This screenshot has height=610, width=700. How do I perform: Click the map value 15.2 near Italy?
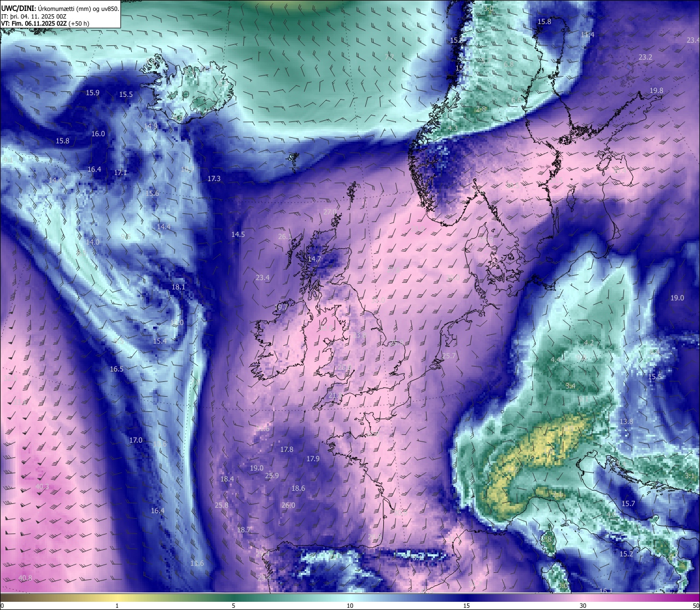[626, 554]
